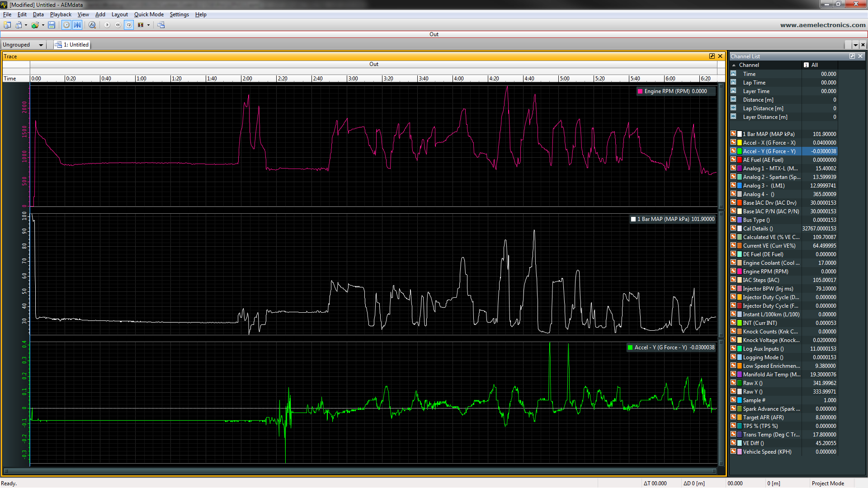Select the Calculated VE channel row
This screenshot has width=868, height=488.
[x=783, y=237]
